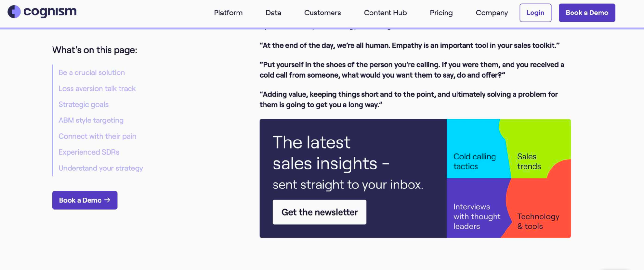Click the Technology & tools tile
This screenshot has width=644, height=270.
coord(538,221)
